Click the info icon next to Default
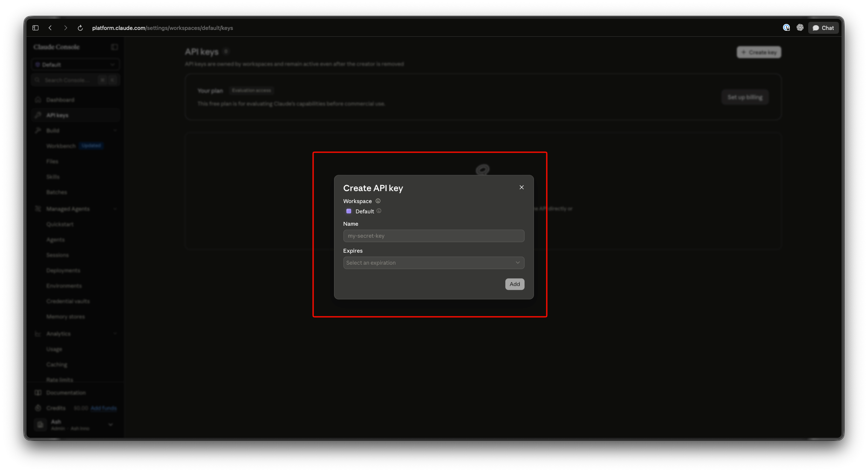868x472 pixels. pos(379,211)
